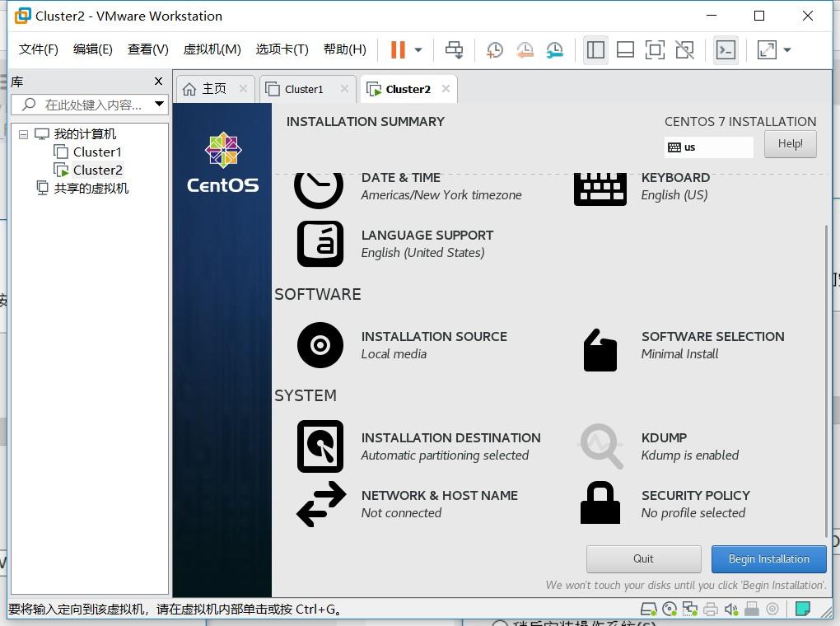
Task: Toggle the thumbnail bar view icon
Action: 625,50
